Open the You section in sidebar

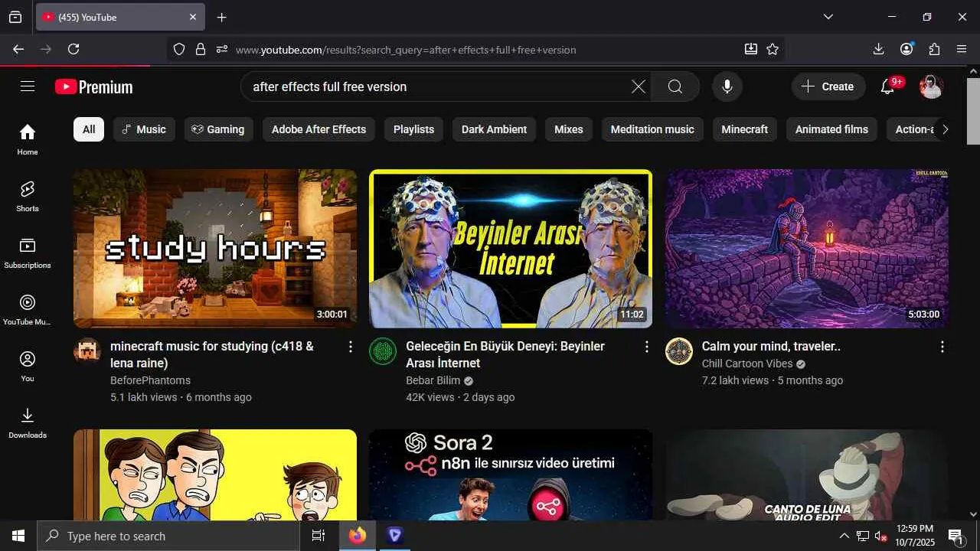(28, 366)
